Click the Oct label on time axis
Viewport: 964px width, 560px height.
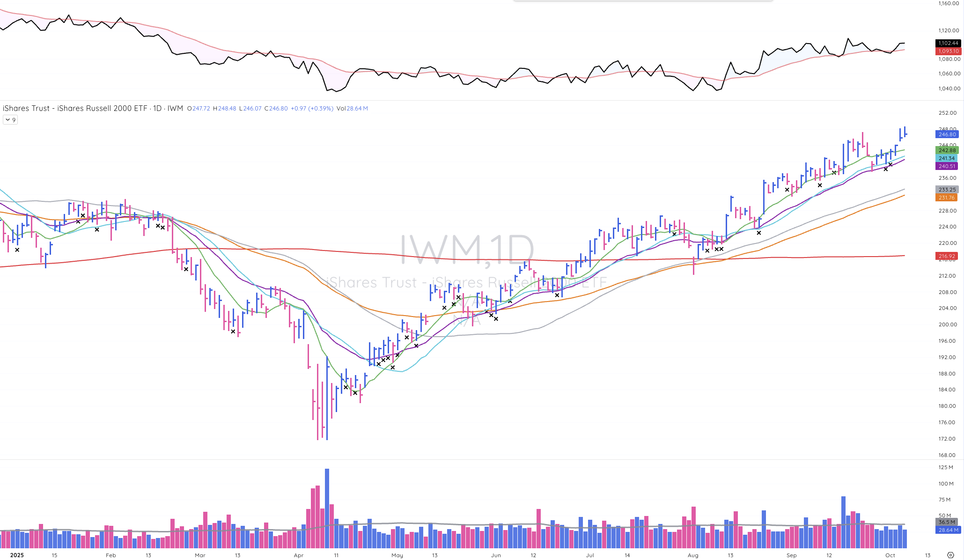pos(890,555)
